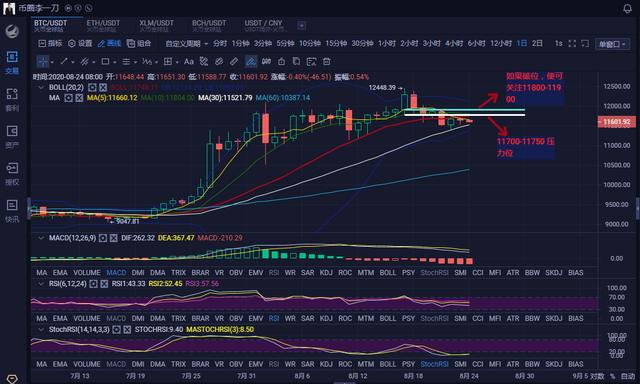Image resolution: width=640 pixels, height=384 pixels.
Task: Click the fullscreen expand icon
Action: pos(572,43)
